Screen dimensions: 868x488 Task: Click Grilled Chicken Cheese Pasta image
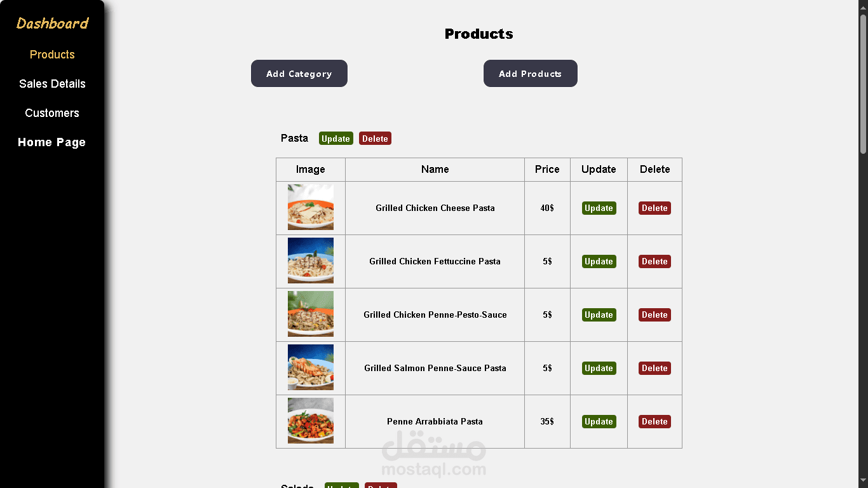pos(311,207)
